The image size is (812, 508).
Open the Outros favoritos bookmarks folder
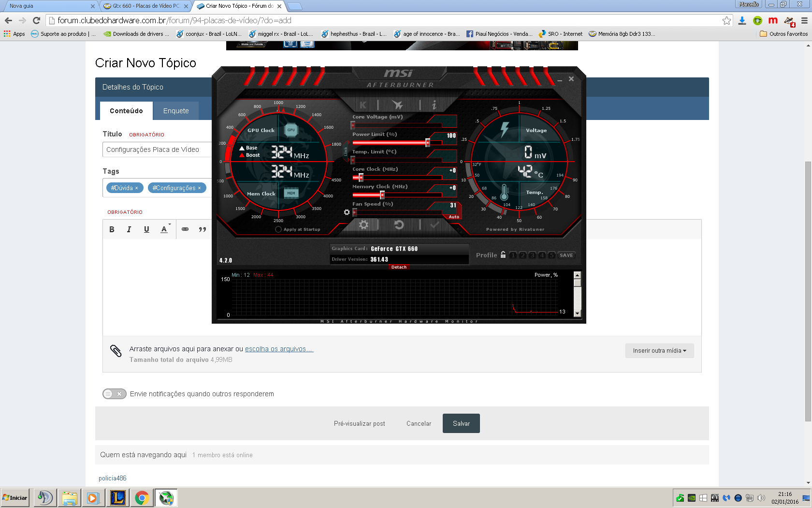pyautogui.click(x=784, y=34)
